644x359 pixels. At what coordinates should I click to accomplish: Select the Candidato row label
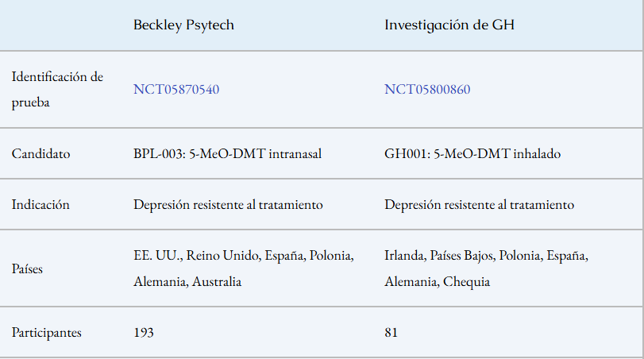tap(40, 154)
